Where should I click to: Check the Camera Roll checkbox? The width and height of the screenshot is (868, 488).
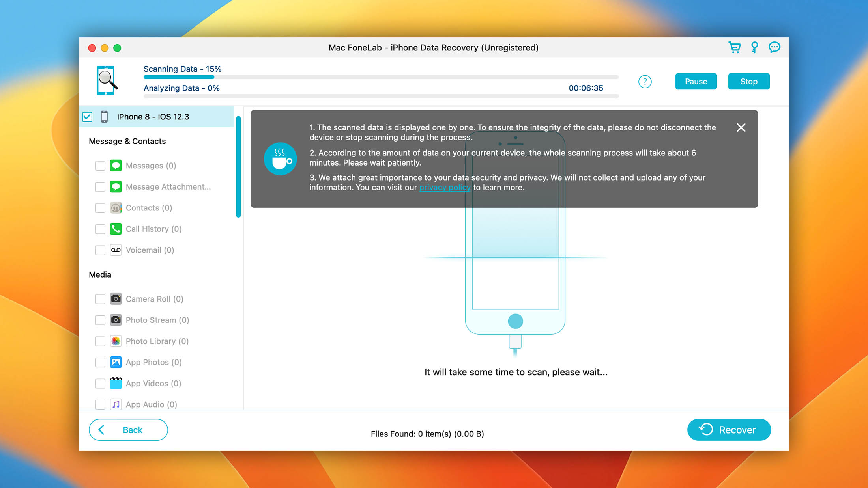coord(100,299)
